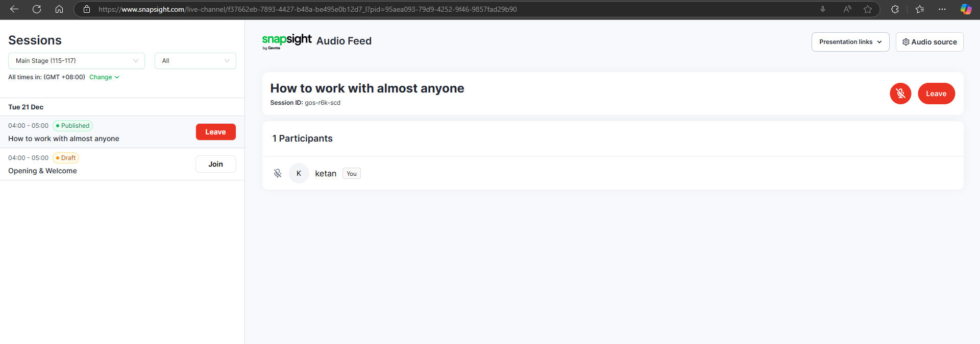Click the browser back arrow
This screenshot has height=344, width=980.
[x=14, y=9]
